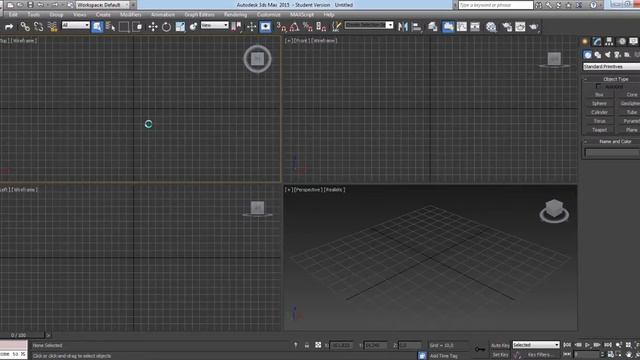The image size is (640, 360).
Task: Open the Select by Name tool
Action: point(110,27)
